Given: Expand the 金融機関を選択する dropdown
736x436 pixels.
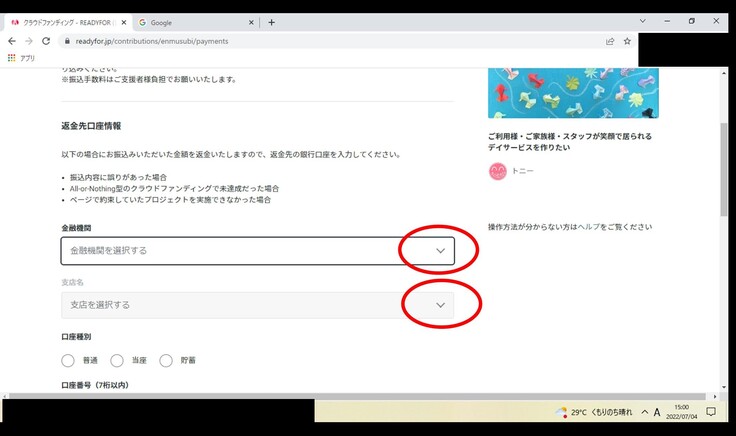Looking at the screenshot, I should pyautogui.click(x=440, y=251).
